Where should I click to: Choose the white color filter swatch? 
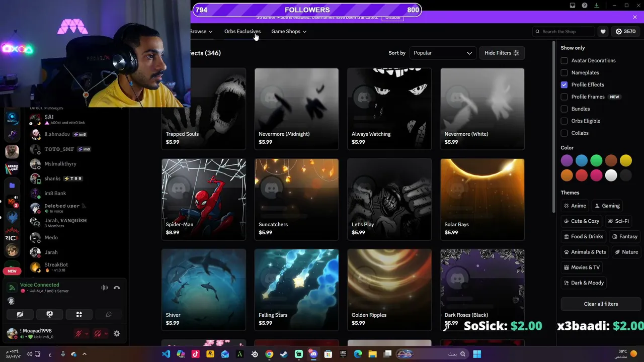pos(611,175)
